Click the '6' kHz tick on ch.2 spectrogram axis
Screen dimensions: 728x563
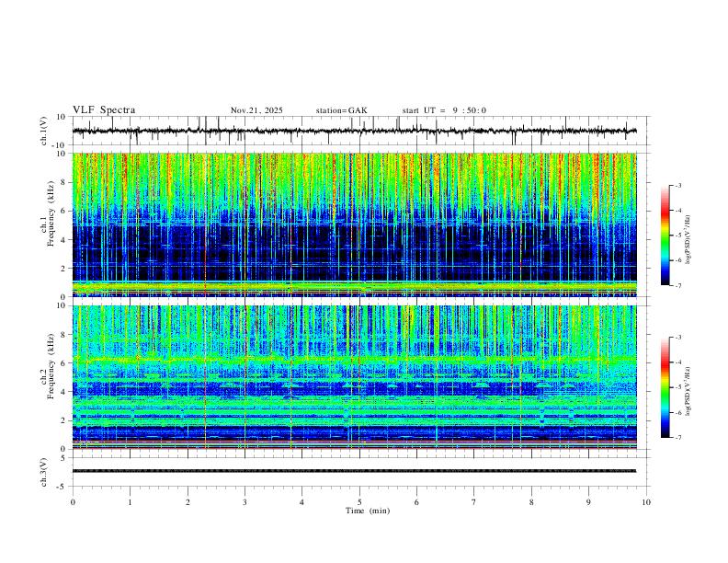tap(64, 363)
